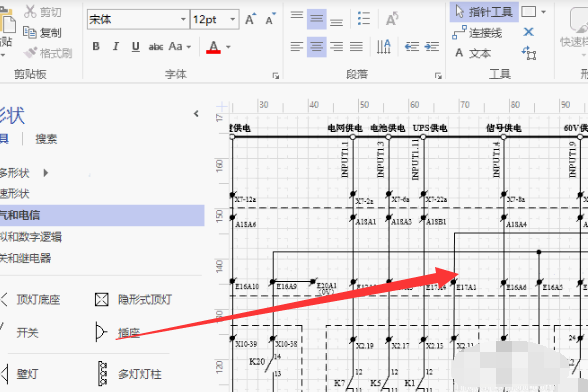Viewport: 588px width, 392px height.
Task: Click the blue X connection point tool
Action: click(528, 32)
